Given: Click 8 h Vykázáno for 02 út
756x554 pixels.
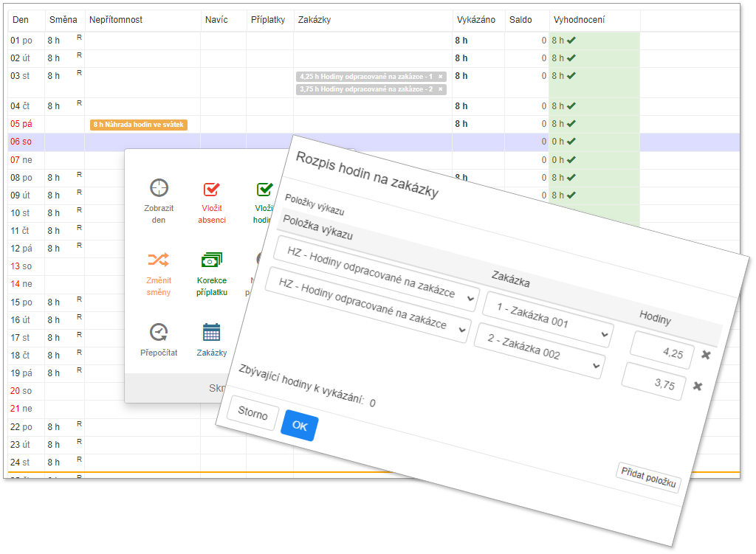Looking at the screenshot, I should [x=461, y=58].
